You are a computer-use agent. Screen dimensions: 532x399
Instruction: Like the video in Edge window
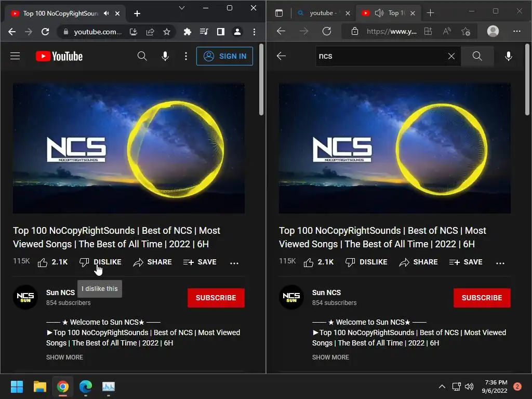(x=318, y=262)
